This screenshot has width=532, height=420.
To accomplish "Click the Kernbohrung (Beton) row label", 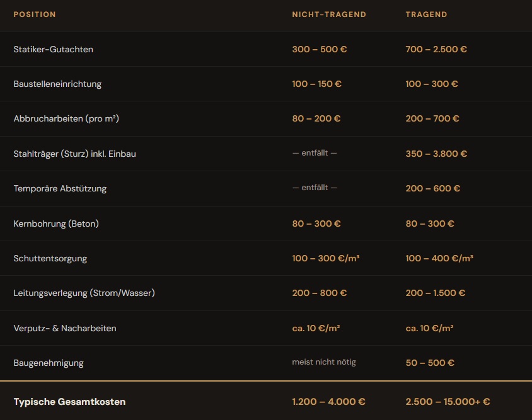I will [56, 224].
